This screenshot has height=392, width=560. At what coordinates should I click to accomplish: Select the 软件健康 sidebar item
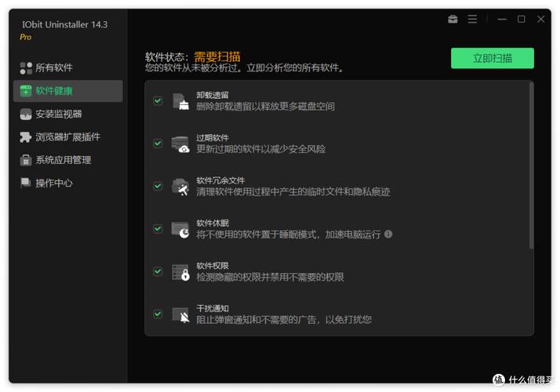coord(68,91)
